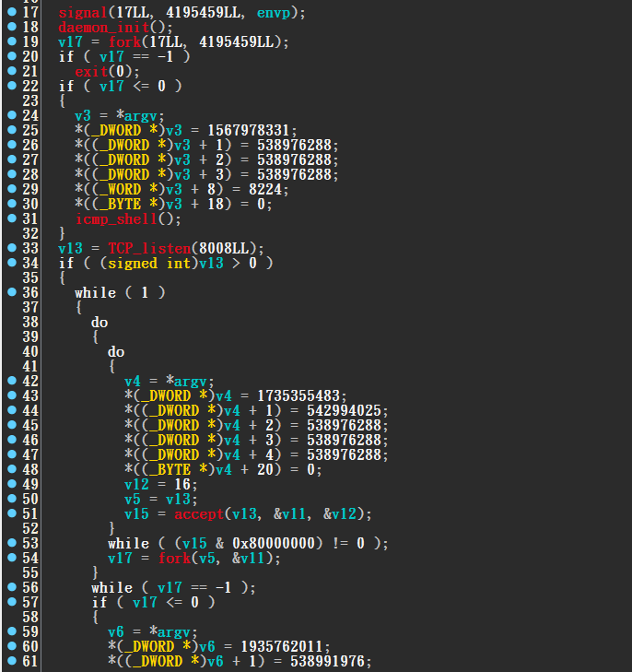Image resolution: width=632 pixels, height=672 pixels.
Task: Select the blue dot beside line 29
Action: (12, 189)
